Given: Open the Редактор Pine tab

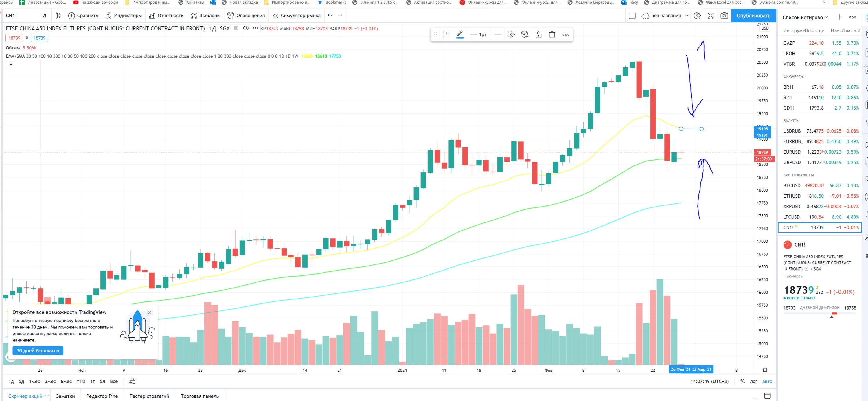Looking at the screenshot, I should pos(102,396).
